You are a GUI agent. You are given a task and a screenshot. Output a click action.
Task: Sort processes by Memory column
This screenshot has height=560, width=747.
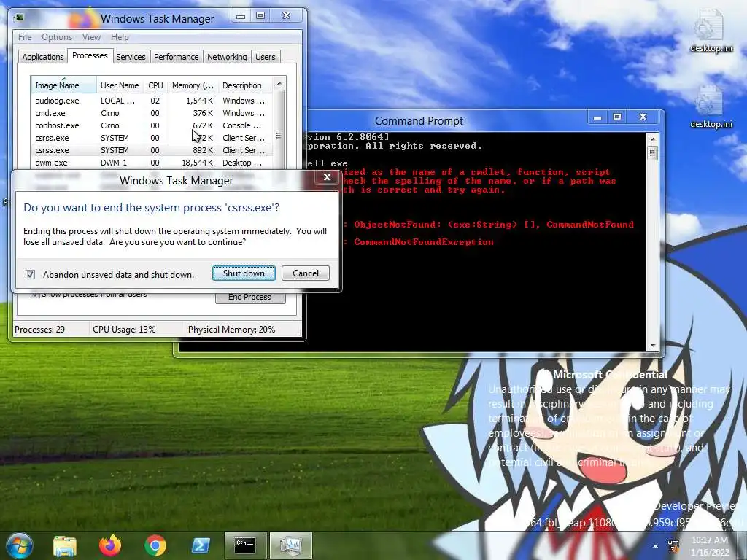pyautogui.click(x=193, y=85)
